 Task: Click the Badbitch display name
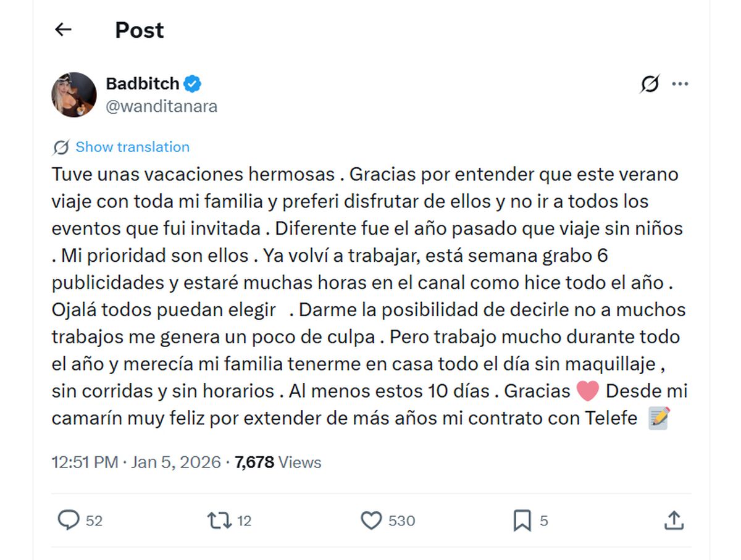pos(143,83)
